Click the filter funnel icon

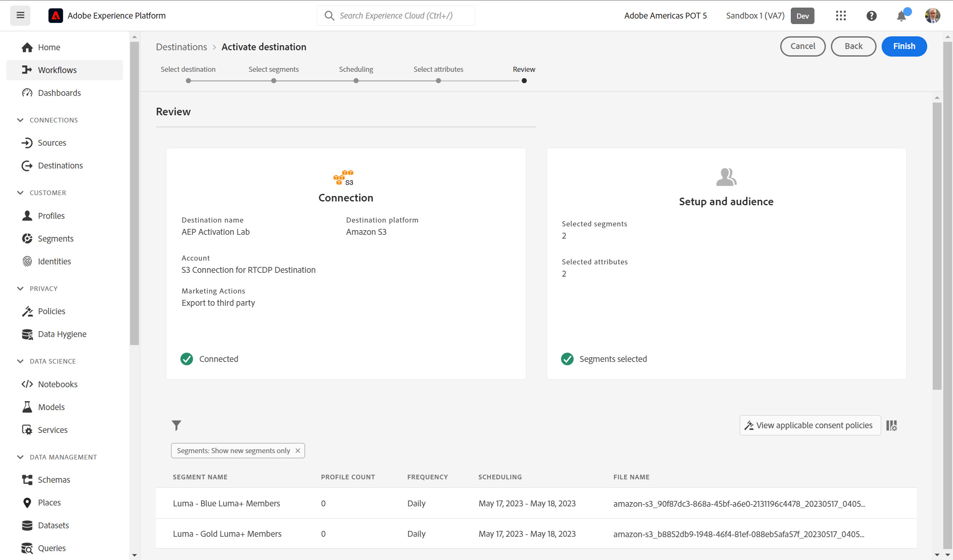click(x=177, y=425)
